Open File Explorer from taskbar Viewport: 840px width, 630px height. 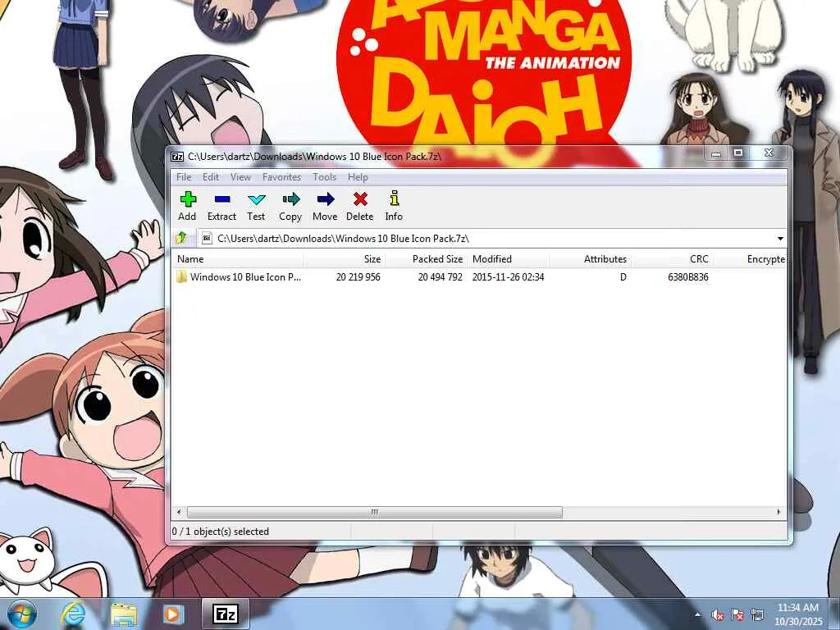(x=124, y=614)
